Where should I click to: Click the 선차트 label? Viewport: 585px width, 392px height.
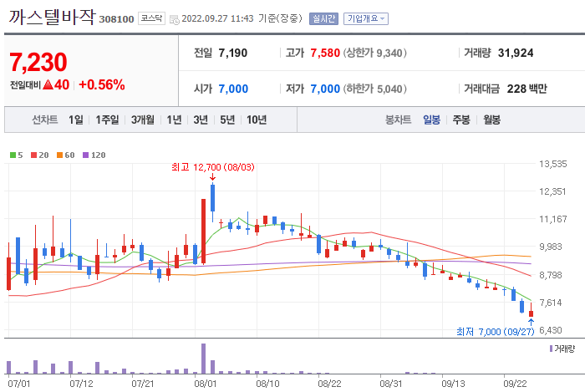[x=45, y=120]
